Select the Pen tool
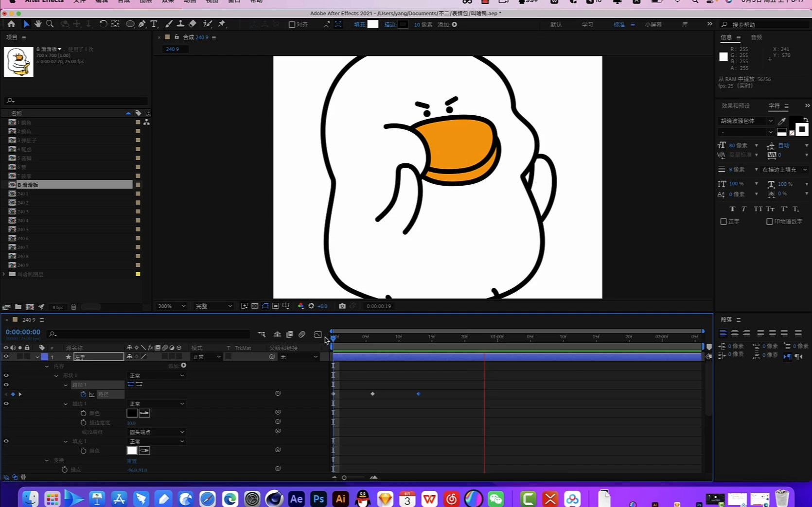Screen dimensions: 812x507 click(x=142, y=24)
